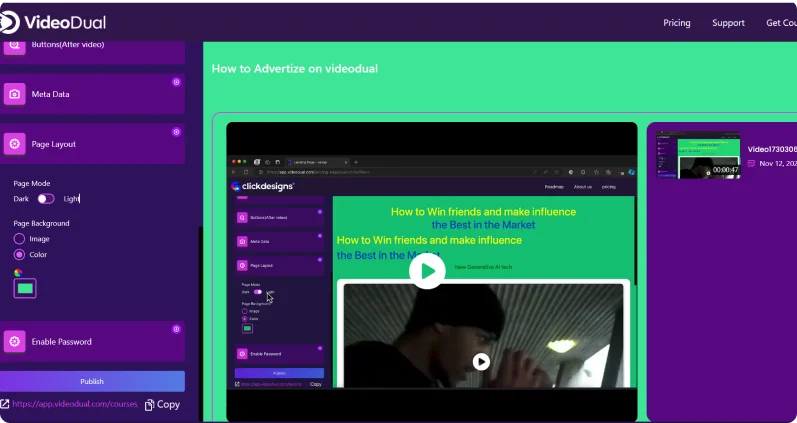Open the Pricing page in the navbar
This screenshot has width=797, height=423.
(x=676, y=23)
